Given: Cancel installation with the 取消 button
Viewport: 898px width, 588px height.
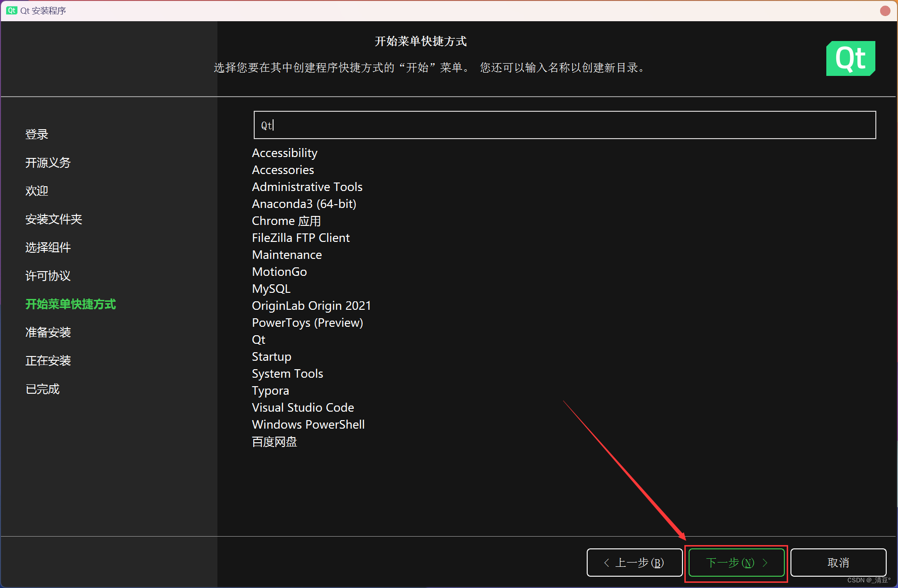Looking at the screenshot, I should (838, 563).
